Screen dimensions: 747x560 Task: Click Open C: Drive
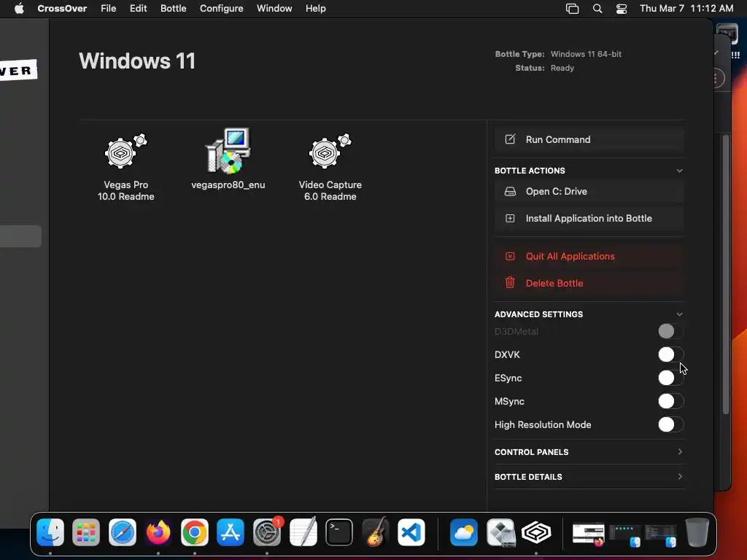click(x=589, y=192)
